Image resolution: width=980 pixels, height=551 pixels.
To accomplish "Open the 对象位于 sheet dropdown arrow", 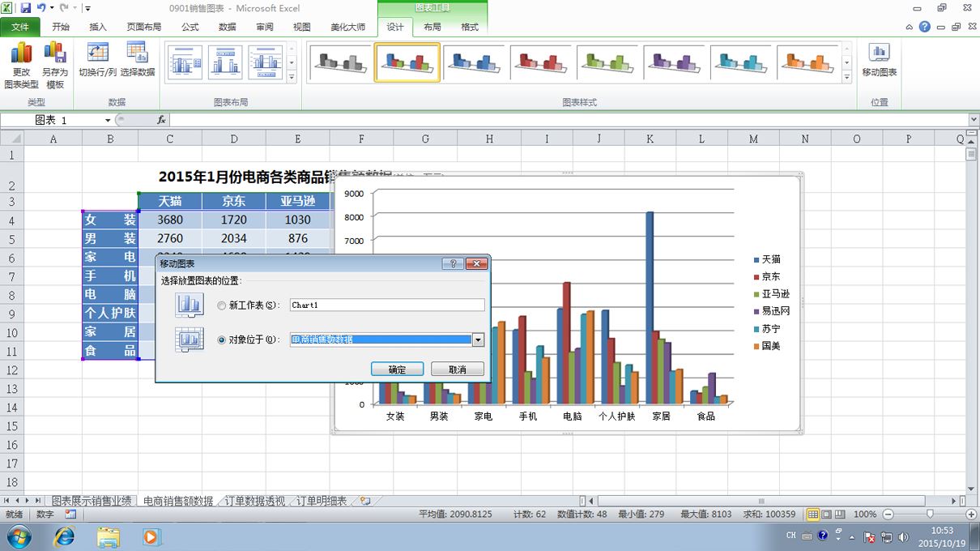I will (478, 340).
